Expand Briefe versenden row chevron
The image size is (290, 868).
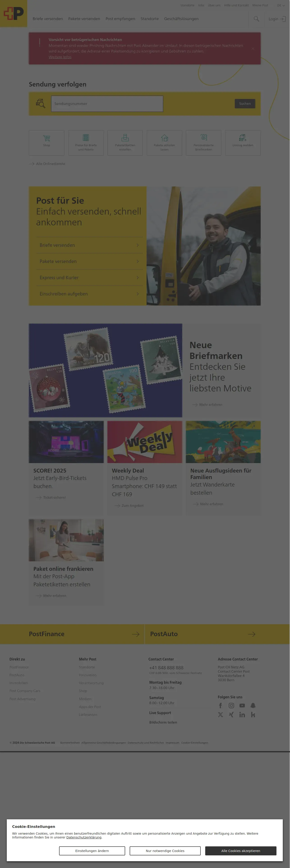(x=138, y=245)
